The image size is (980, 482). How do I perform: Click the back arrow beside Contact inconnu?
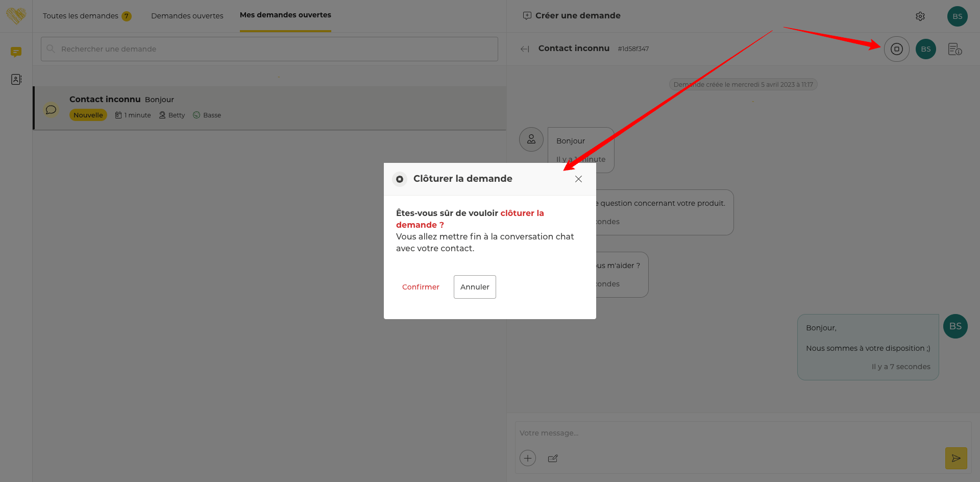point(525,49)
